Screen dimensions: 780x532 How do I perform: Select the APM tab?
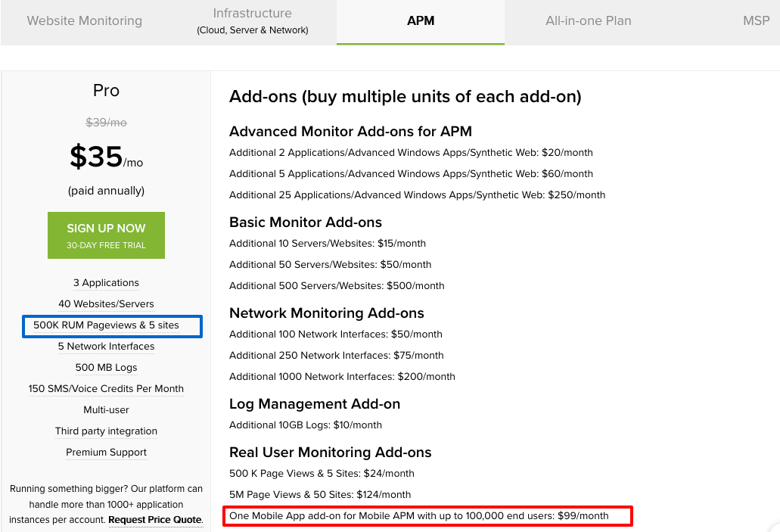click(420, 20)
